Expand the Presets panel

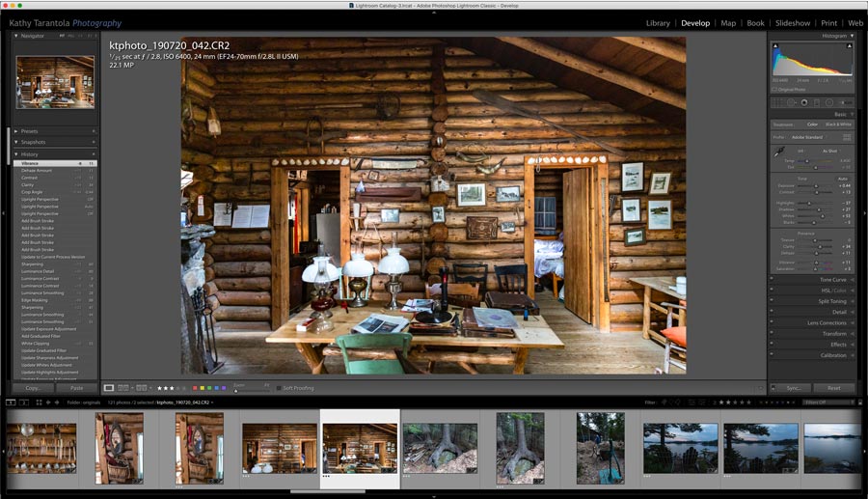(x=29, y=131)
